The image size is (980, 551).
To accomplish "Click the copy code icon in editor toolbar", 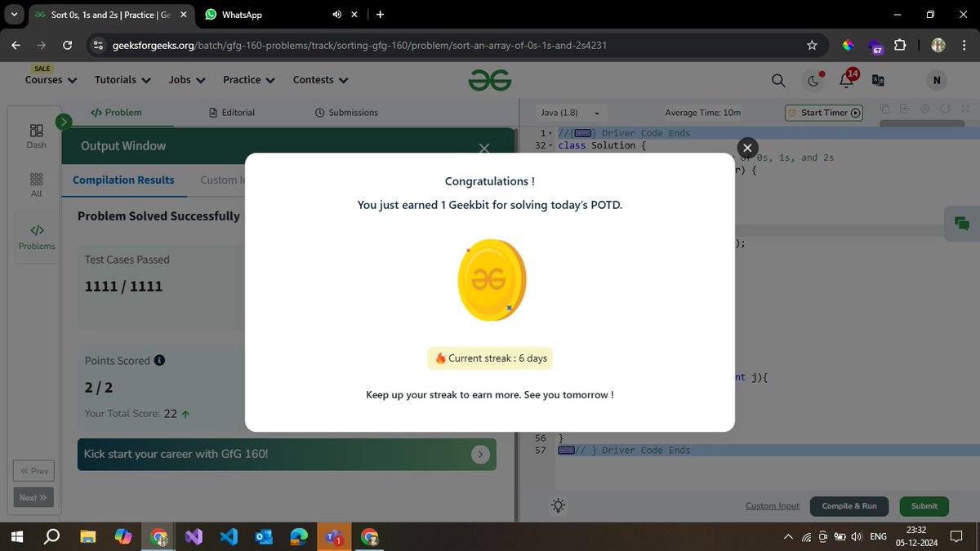I will pyautogui.click(x=884, y=109).
